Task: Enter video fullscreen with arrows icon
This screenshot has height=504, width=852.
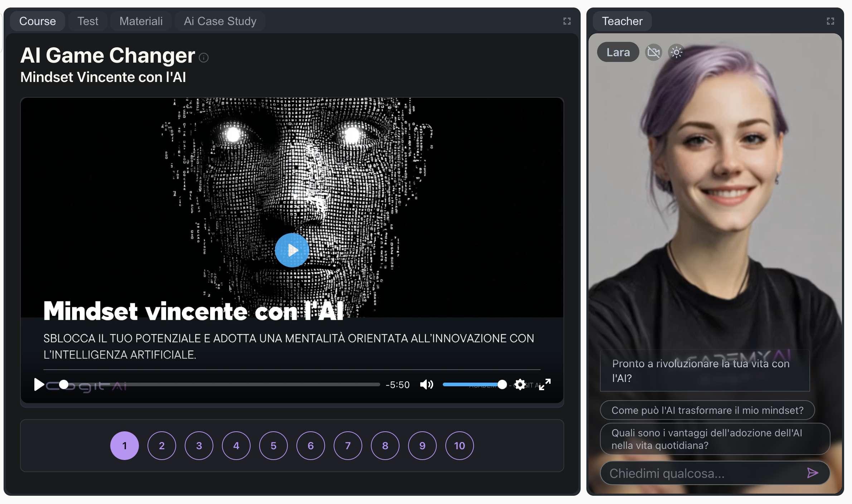Action: (x=545, y=384)
